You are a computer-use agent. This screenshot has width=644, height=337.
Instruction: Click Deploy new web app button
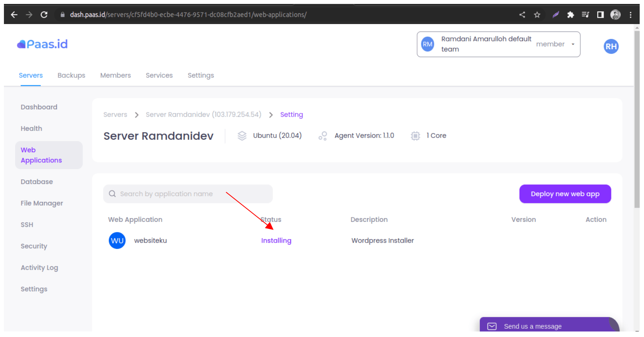[565, 194]
